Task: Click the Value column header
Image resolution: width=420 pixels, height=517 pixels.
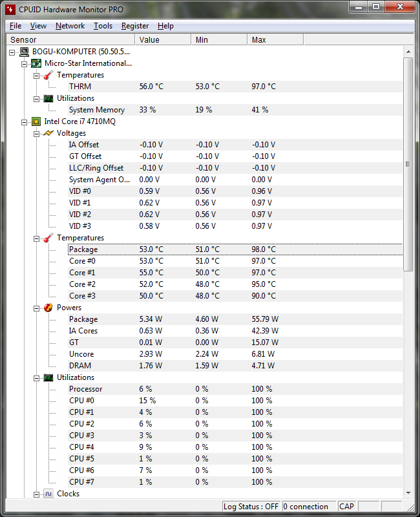Action: [x=163, y=39]
